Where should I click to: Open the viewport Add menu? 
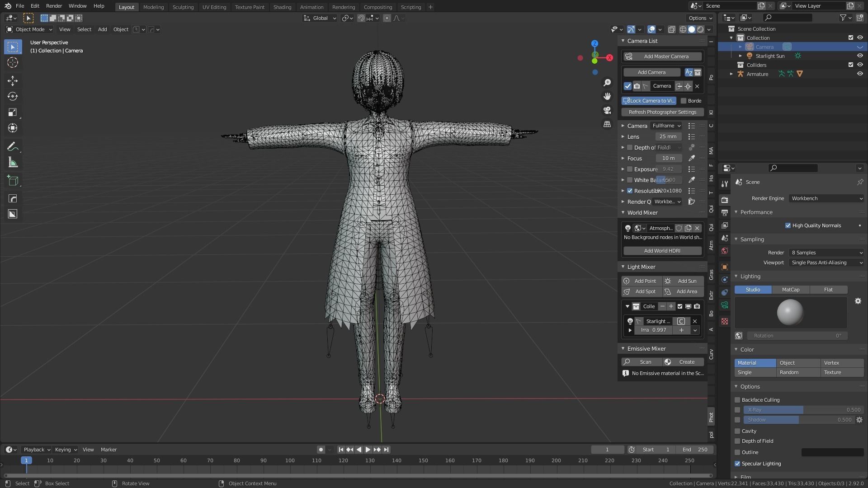(103, 29)
